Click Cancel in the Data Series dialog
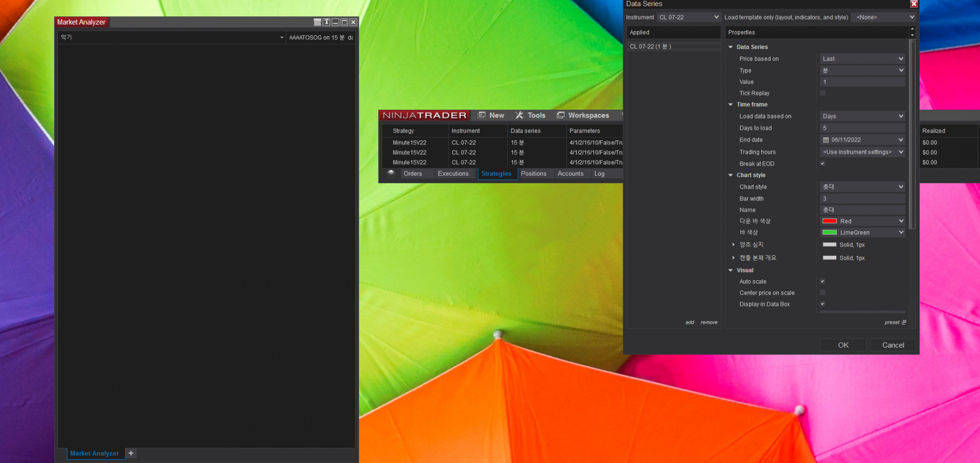 click(x=893, y=345)
